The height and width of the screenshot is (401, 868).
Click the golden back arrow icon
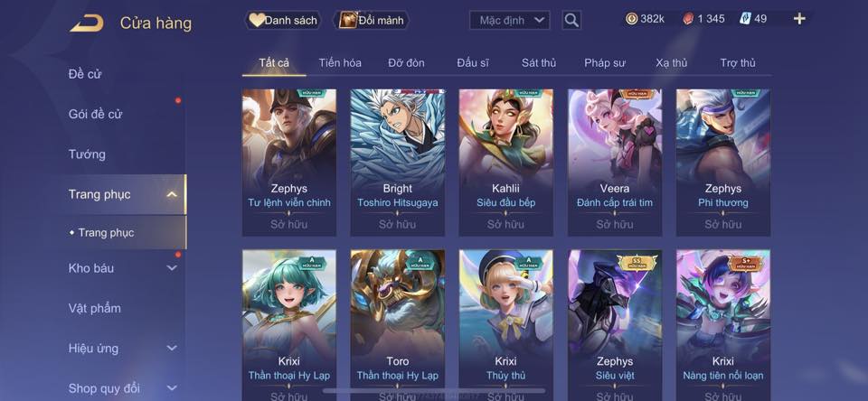[87, 23]
